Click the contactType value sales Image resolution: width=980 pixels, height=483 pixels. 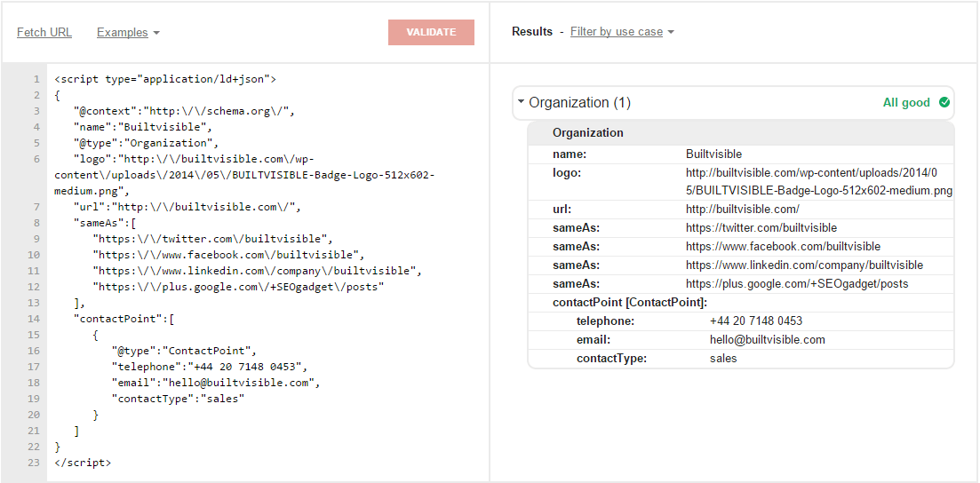pos(723,359)
